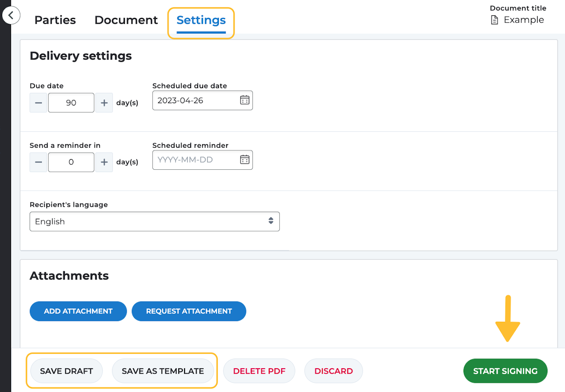Open the Scheduled due date calendar icon

245,100
